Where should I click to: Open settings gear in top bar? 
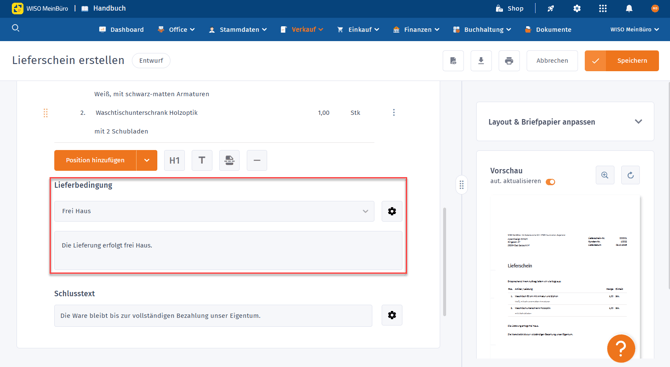pos(577,8)
